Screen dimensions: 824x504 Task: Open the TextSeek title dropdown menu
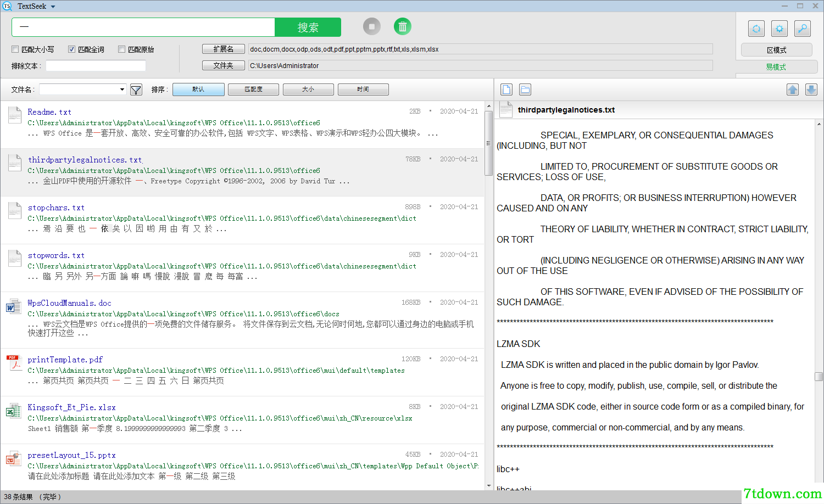53,7
